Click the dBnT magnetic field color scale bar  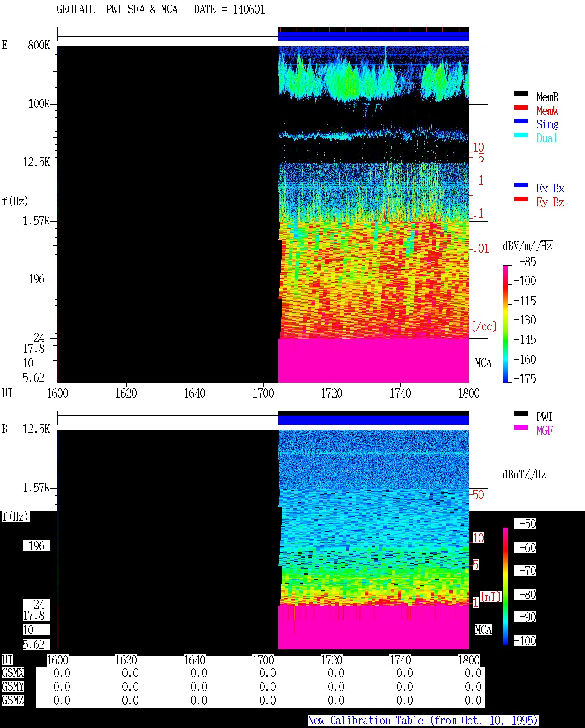pyautogui.click(x=505, y=586)
